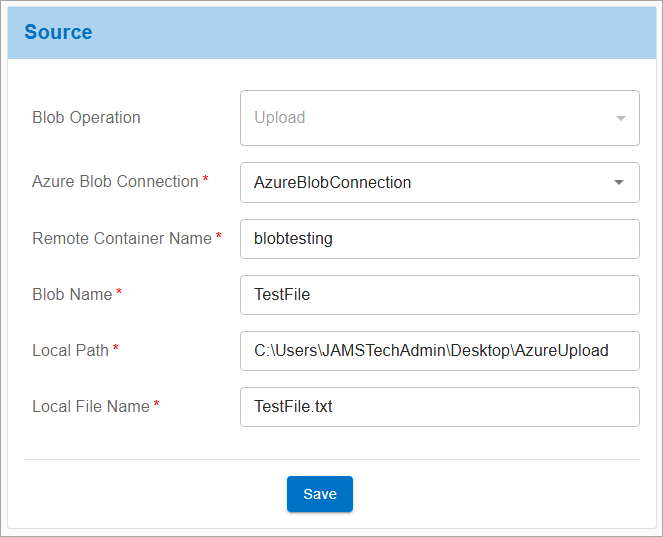Click the red asterisk beside Remote Container Name
663x537 pixels.
(219, 236)
